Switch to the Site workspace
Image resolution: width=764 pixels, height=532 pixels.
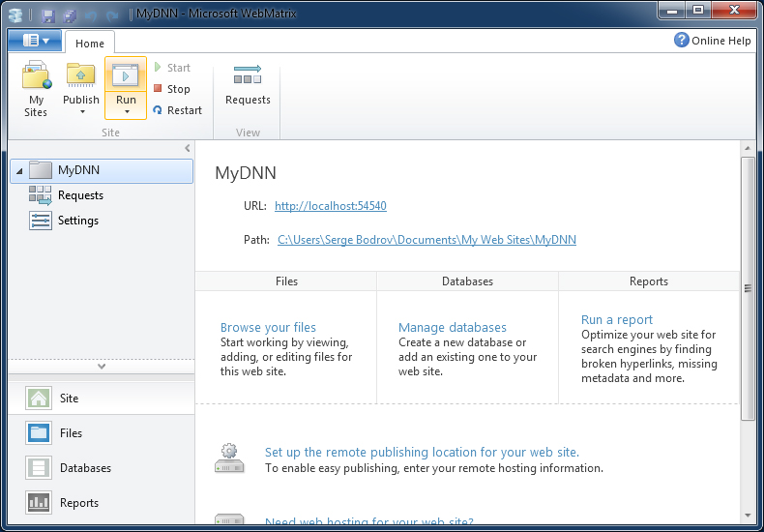coord(102,398)
